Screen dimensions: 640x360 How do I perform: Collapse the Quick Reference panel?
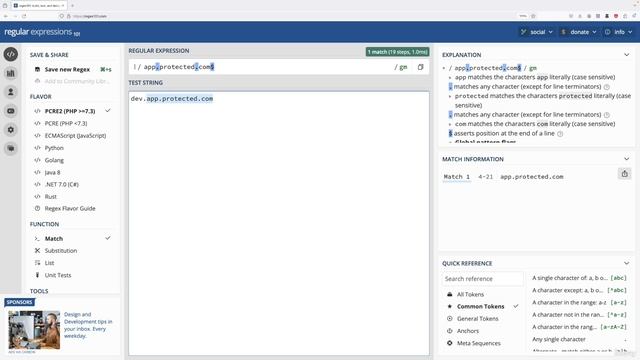627,263
